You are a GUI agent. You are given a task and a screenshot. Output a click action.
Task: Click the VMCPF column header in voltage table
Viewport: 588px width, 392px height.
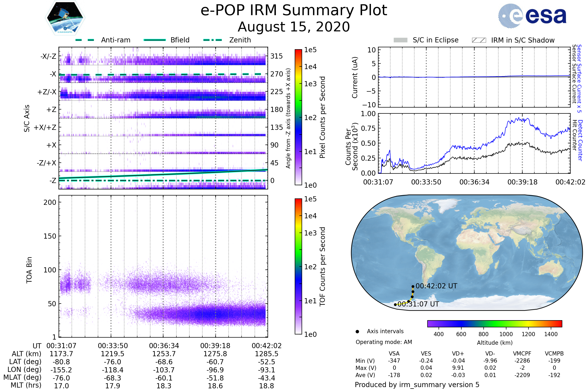point(522,354)
